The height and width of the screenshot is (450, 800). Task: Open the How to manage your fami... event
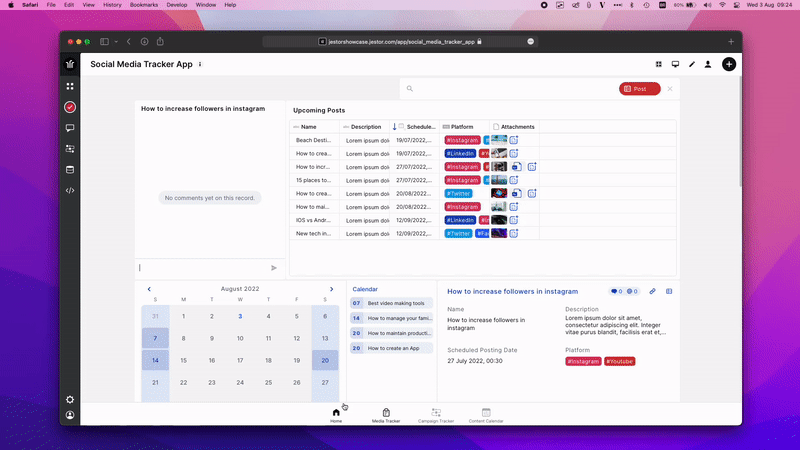(x=391, y=318)
